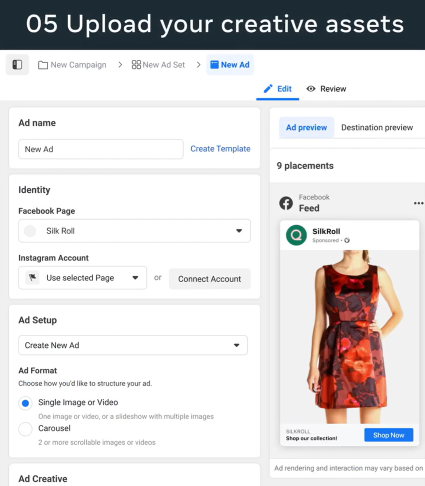The height and width of the screenshot is (486, 425).
Task: Click the Connect Account button
Action: [210, 279]
